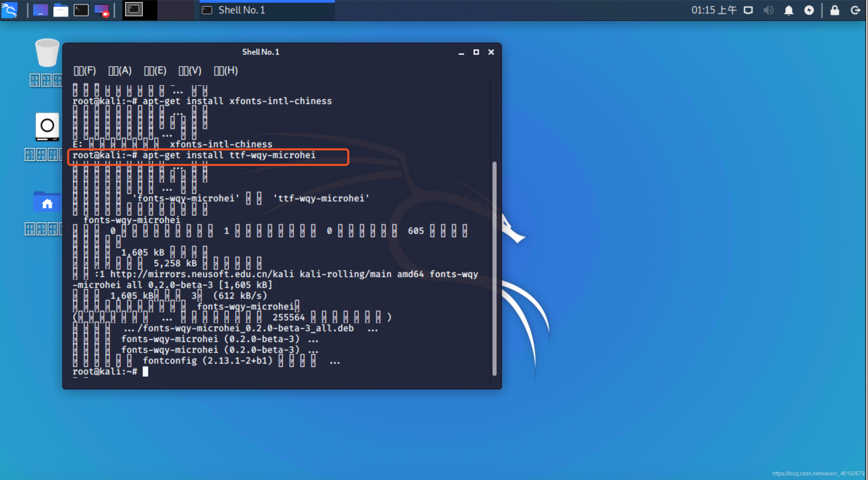Select the home folder desktop icon
Image resolution: width=868 pixels, height=480 pixels.
pos(47,201)
